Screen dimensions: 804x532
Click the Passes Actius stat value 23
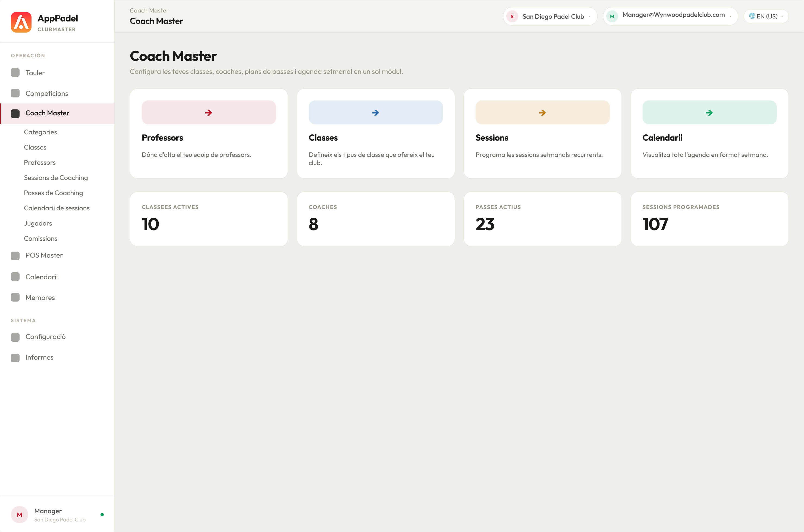[485, 224]
